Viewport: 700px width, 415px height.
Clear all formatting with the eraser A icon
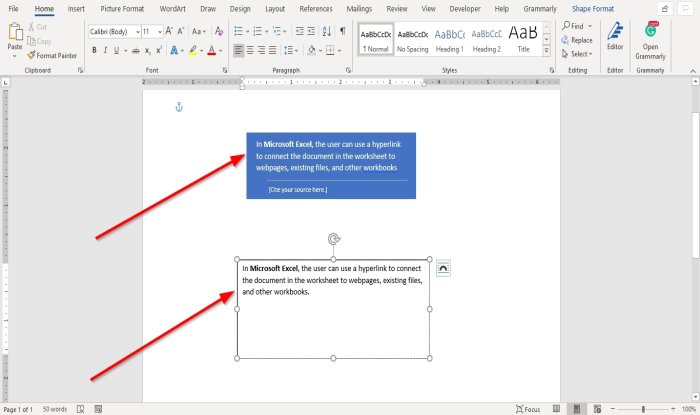219,31
